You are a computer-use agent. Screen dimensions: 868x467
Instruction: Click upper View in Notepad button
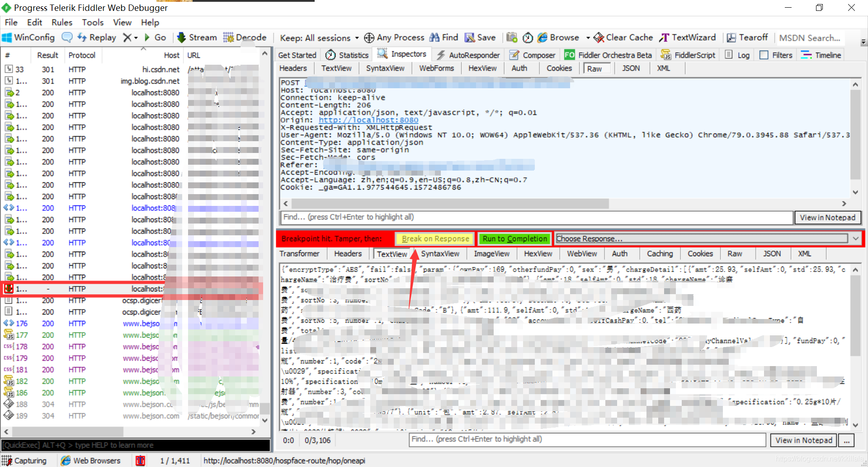pyautogui.click(x=827, y=218)
